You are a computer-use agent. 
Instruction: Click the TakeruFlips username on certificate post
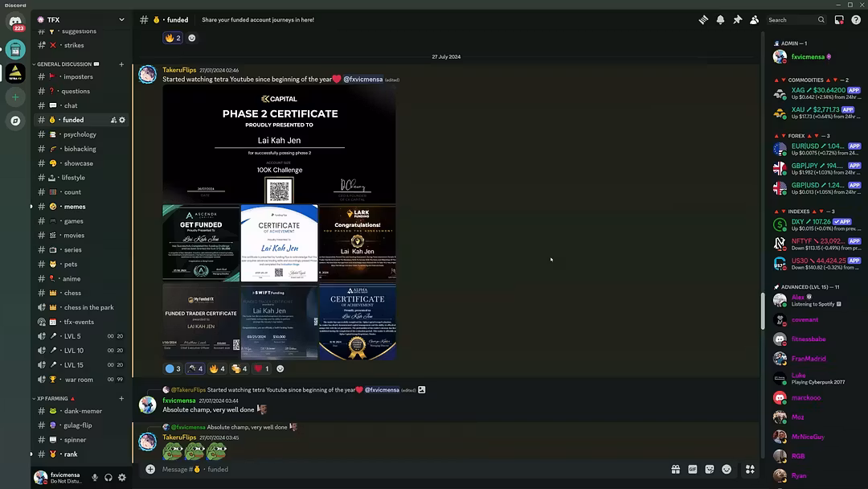[x=179, y=70]
